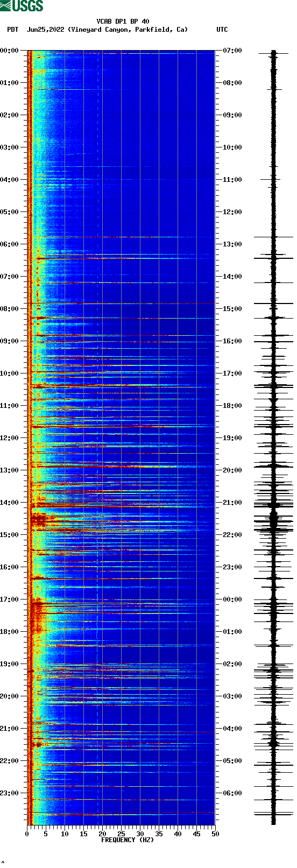Click the UTC time label 09:00
The height and width of the screenshot is (868, 297).
232,115
